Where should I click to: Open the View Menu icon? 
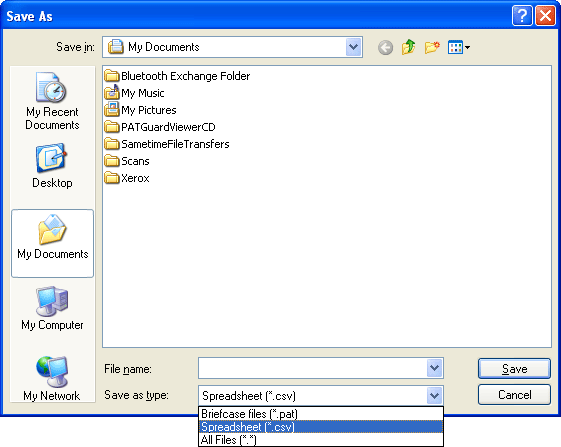click(x=459, y=47)
